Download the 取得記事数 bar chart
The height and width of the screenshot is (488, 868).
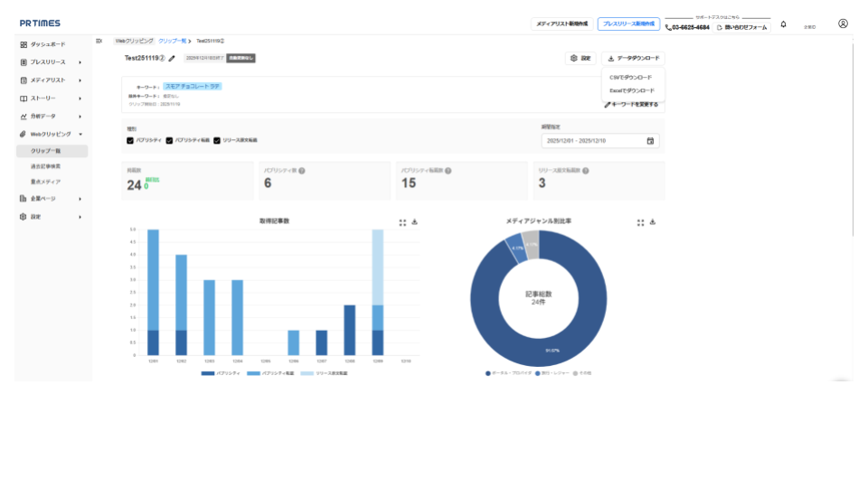tap(414, 221)
